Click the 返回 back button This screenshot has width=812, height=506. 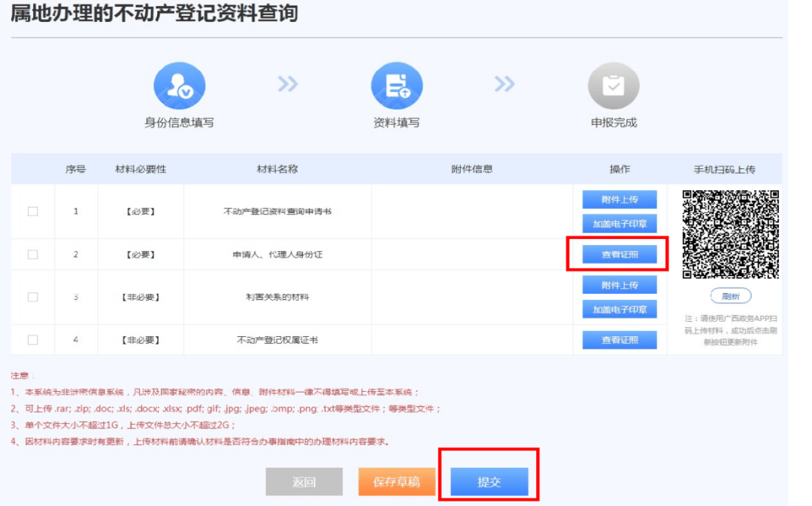pyautogui.click(x=303, y=481)
